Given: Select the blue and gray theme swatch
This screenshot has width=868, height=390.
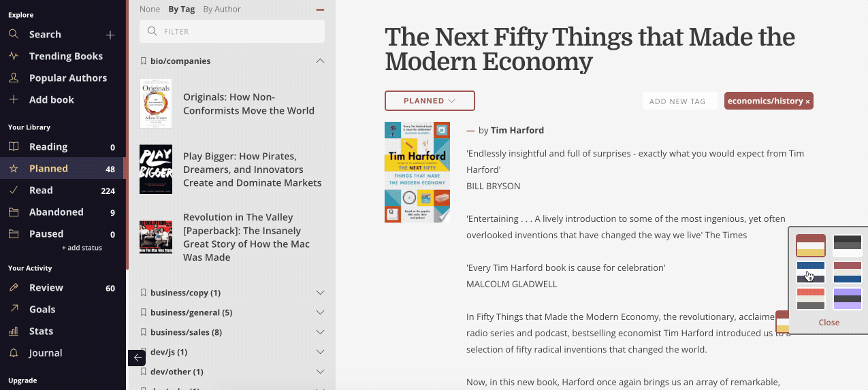Looking at the screenshot, I should [x=811, y=272].
